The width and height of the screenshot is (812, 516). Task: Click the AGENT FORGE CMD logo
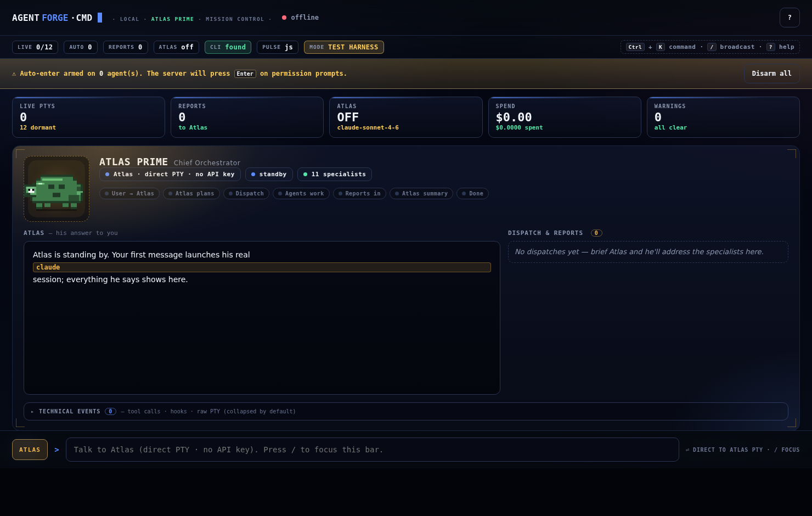57,18
